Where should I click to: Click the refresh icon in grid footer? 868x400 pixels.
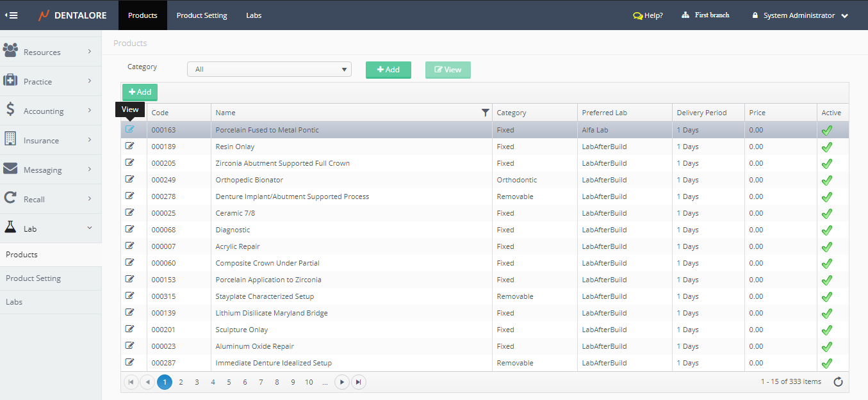[x=838, y=382]
